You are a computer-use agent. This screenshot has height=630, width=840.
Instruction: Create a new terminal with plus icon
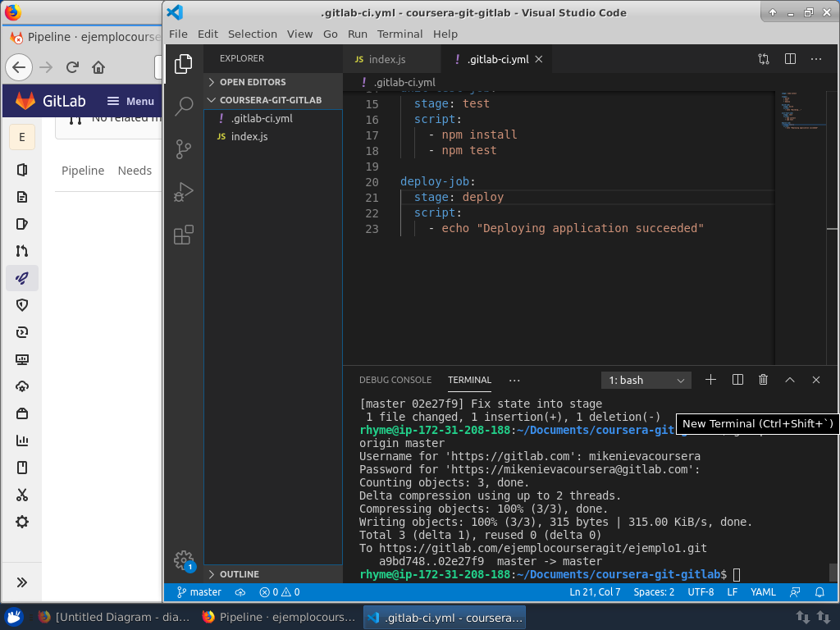click(x=711, y=380)
